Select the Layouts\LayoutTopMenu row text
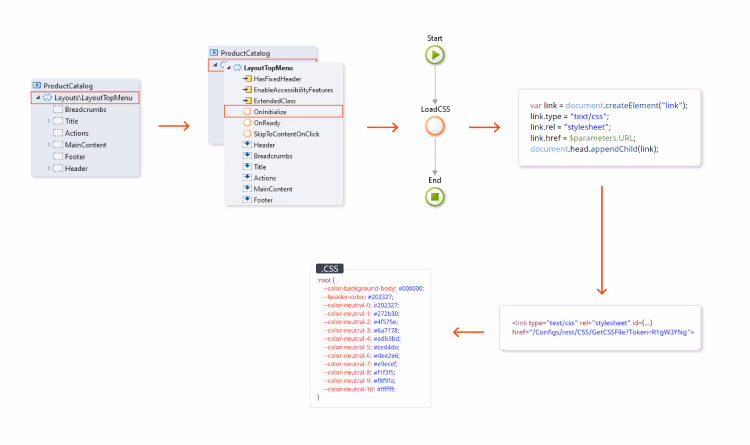This screenshot has width=750, height=445. point(93,98)
